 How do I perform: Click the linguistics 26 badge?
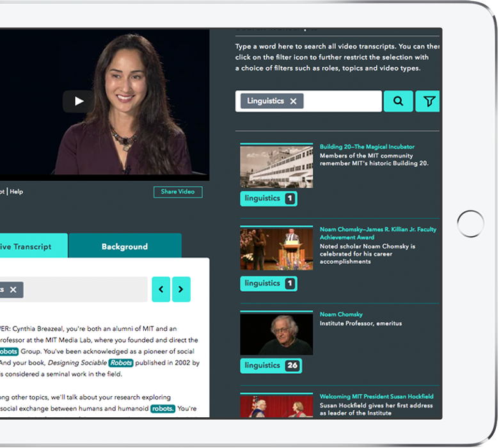point(271,365)
